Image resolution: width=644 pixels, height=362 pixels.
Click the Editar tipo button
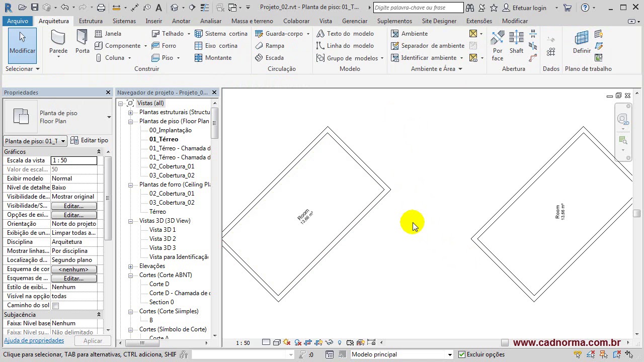click(90, 141)
